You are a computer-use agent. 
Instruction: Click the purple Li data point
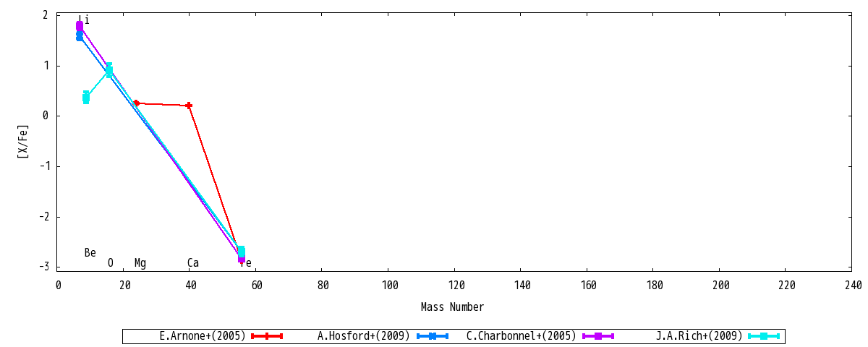tap(80, 27)
